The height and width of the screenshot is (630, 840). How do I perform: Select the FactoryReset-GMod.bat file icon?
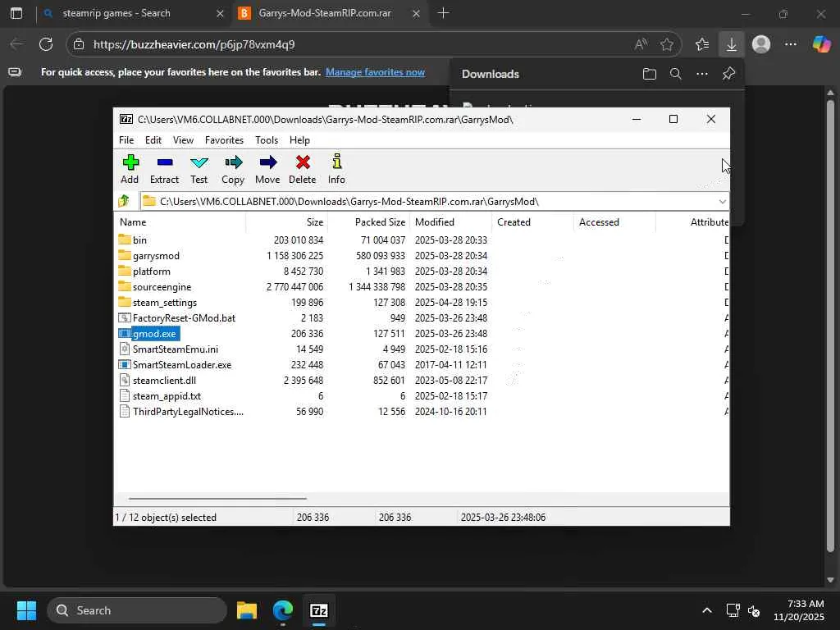click(x=125, y=317)
